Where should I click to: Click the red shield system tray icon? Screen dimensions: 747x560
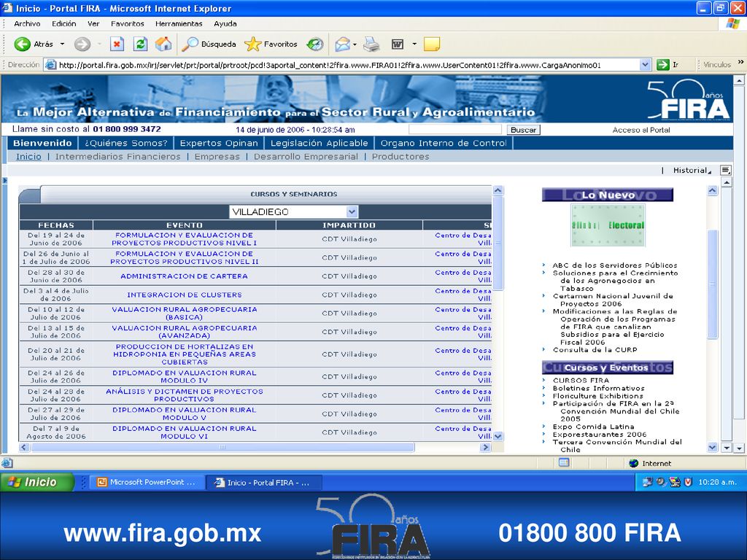coord(688,483)
